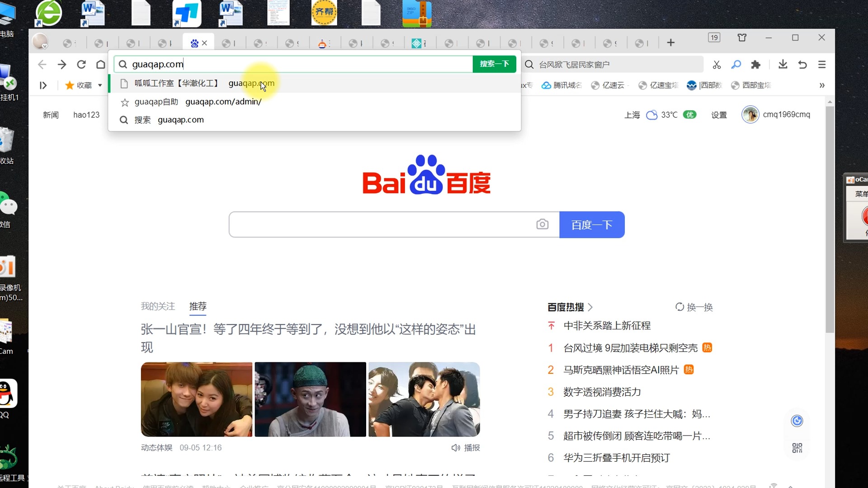Open the extensions puzzle icon
868x488 pixels.
(755, 65)
